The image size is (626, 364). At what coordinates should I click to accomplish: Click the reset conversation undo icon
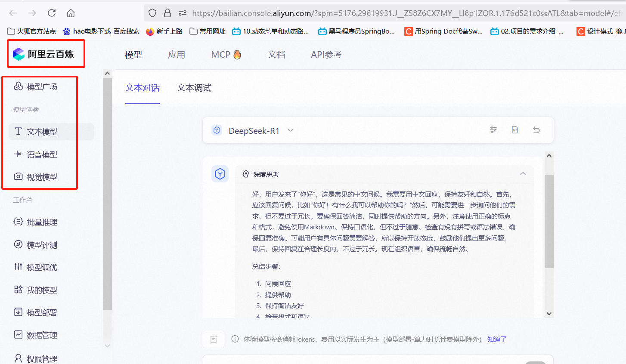(x=536, y=130)
